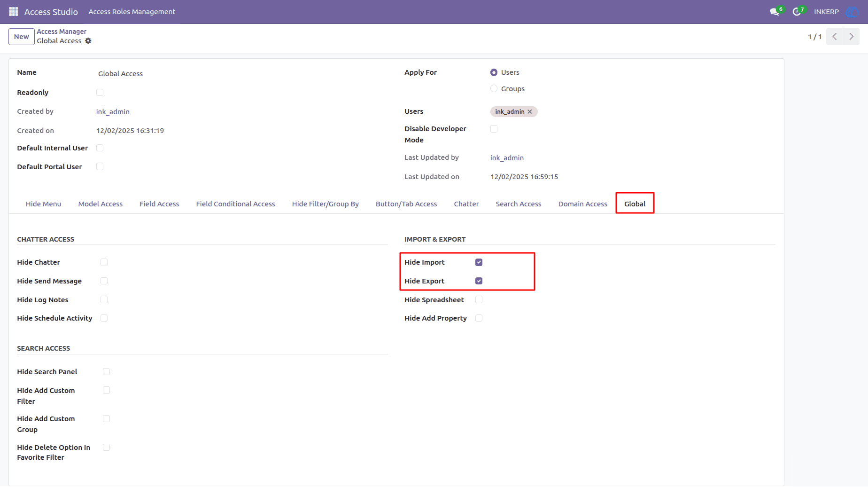Click the New button
Screen dimensions: 868x487
click(22, 37)
